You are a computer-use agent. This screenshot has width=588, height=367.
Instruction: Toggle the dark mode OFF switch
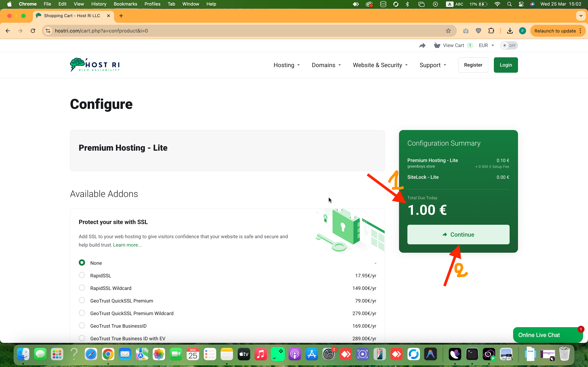click(509, 45)
